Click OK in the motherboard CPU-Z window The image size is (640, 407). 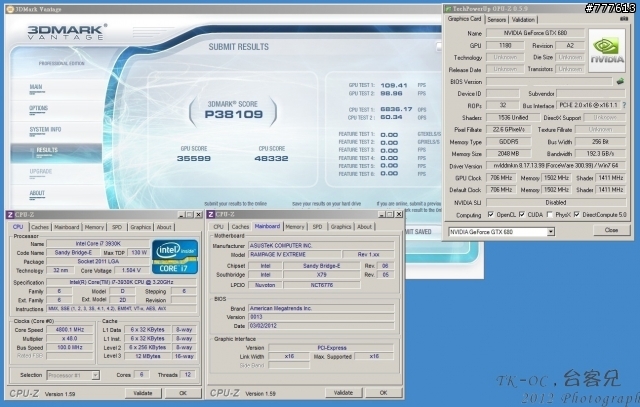pos(383,393)
